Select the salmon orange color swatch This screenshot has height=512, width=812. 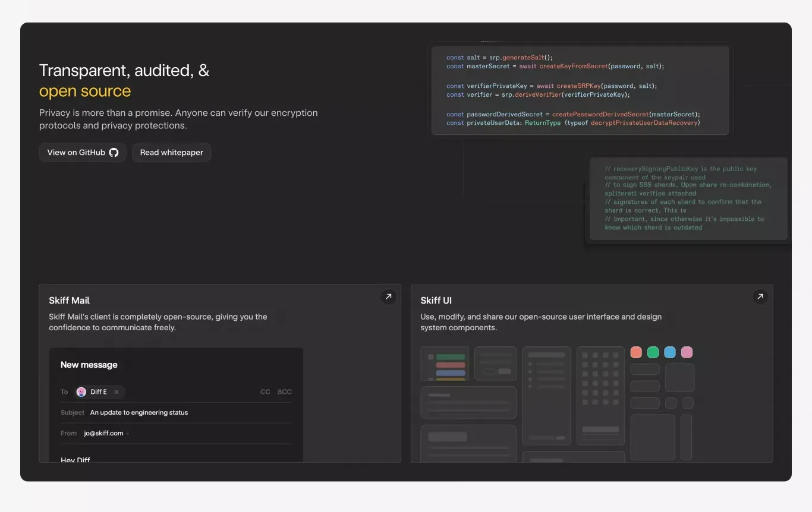pyautogui.click(x=636, y=352)
